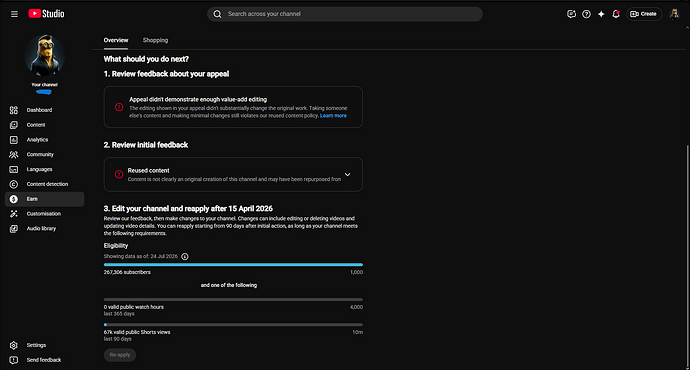Click the Dashboard sidebar icon
This screenshot has height=370, width=690.
(14, 110)
